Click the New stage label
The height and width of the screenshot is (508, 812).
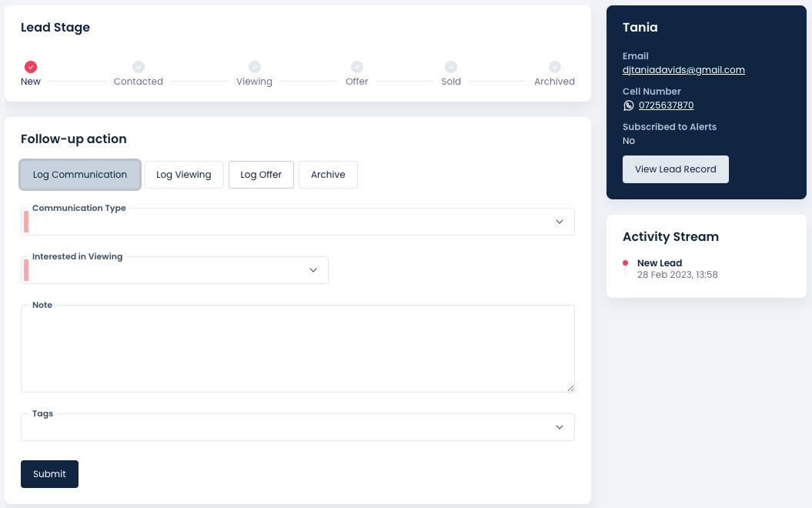coord(31,82)
